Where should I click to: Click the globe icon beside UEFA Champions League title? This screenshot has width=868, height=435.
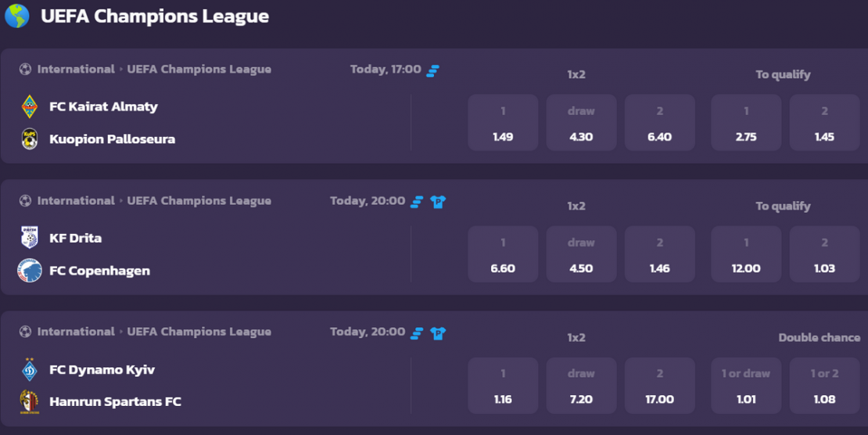pyautogui.click(x=16, y=16)
